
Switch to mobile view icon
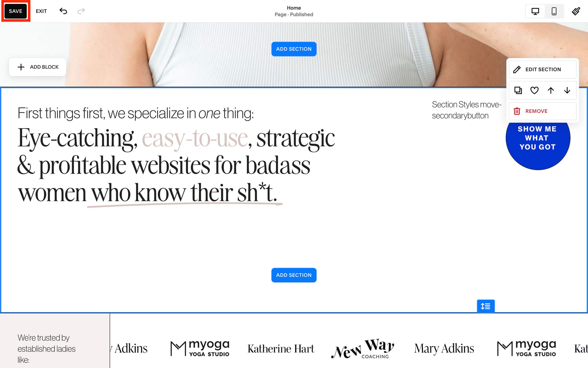tap(554, 11)
